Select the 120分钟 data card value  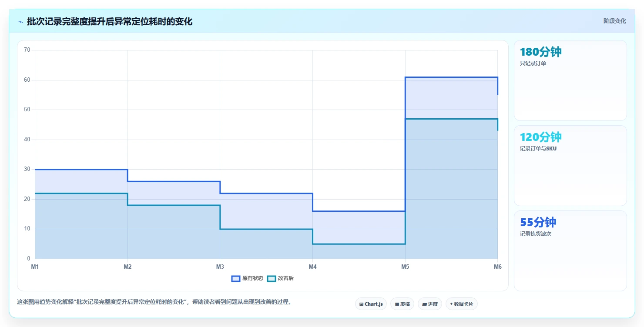point(540,137)
